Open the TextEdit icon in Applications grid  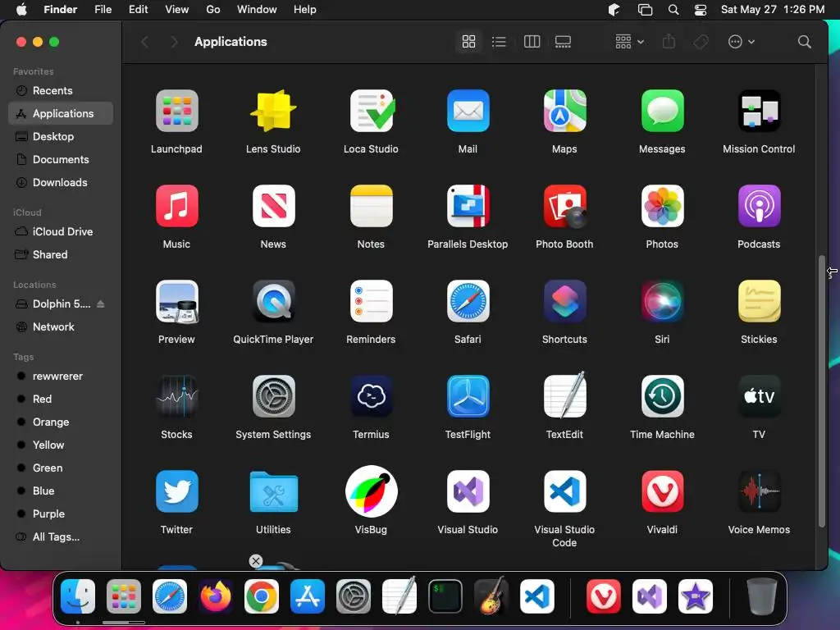point(564,395)
